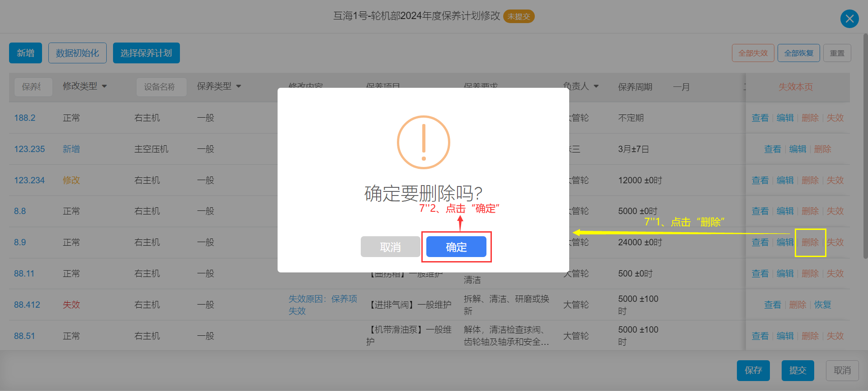The height and width of the screenshot is (391, 868).
Task: Click the 保养周期 column header
Action: point(635,87)
